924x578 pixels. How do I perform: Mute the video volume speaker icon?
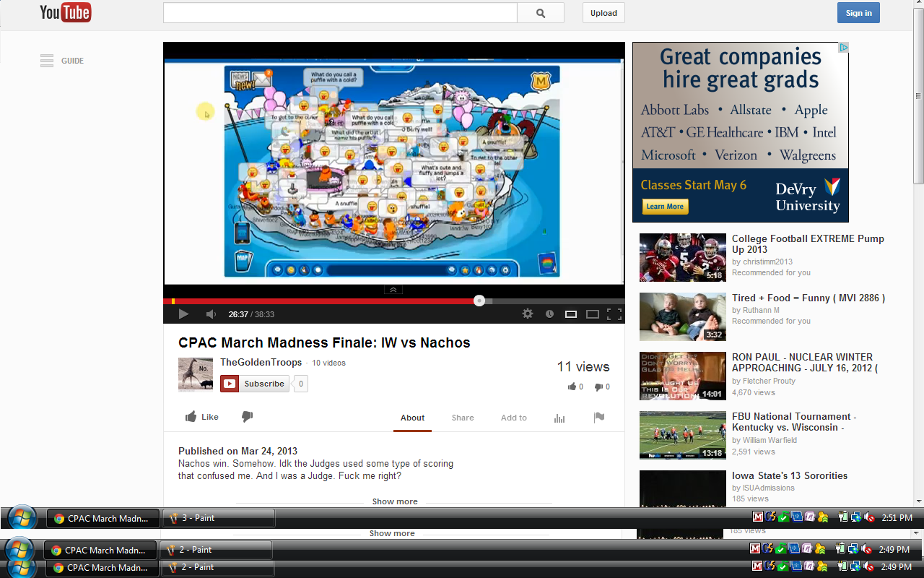point(211,314)
